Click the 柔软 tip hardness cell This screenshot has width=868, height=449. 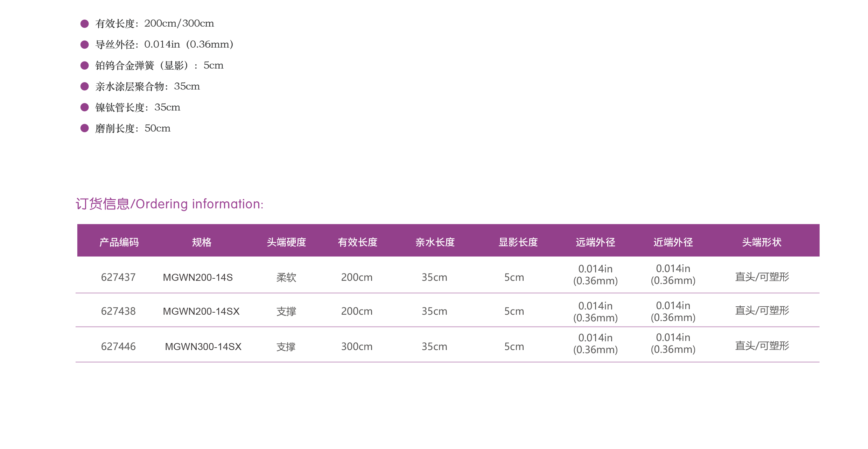coord(286,278)
